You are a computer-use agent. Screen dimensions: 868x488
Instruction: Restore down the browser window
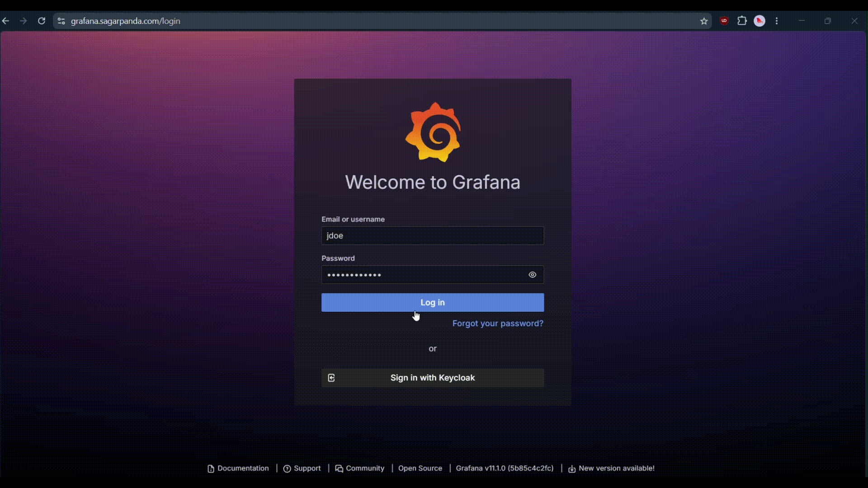828,21
